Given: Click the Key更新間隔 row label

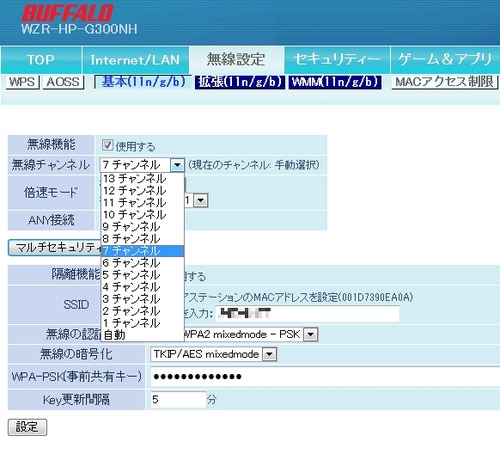Looking at the screenshot, I should point(76,399).
